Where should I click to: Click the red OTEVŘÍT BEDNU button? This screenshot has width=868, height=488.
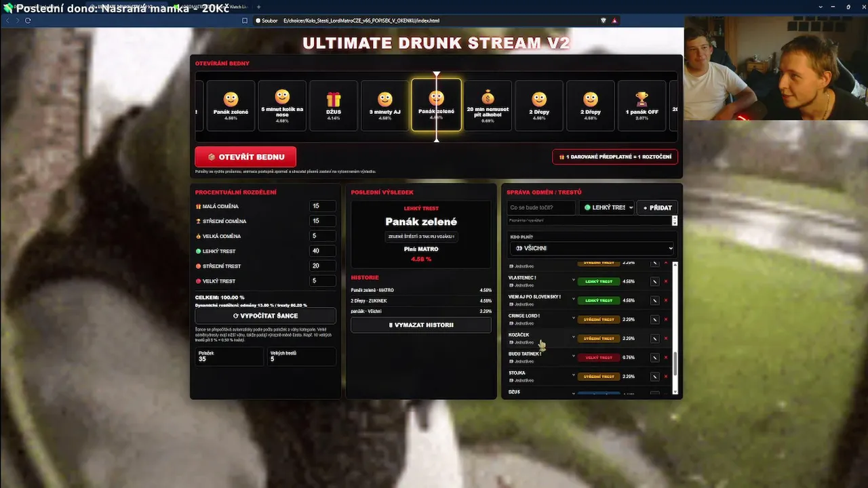click(245, 157)
